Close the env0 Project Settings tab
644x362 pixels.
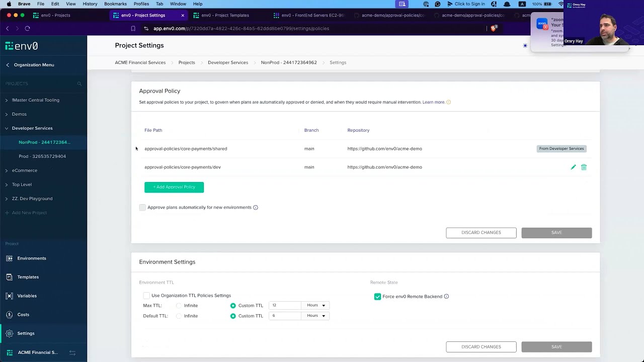[183, 15]
